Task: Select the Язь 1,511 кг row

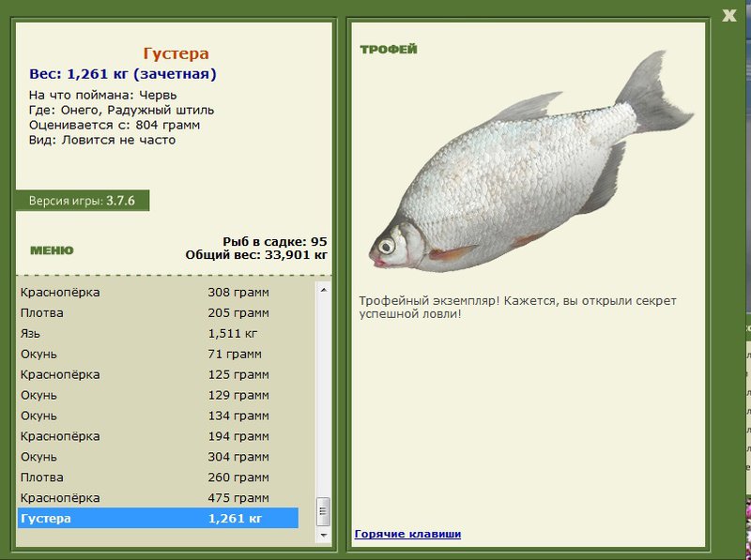Action: [158, 333]
